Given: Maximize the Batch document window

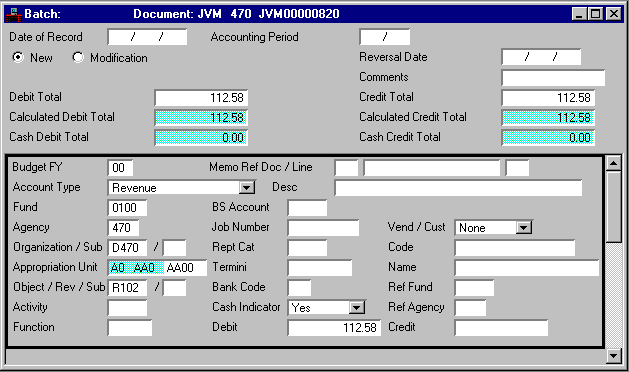Looking at the screenshot, I should (596, 14).
